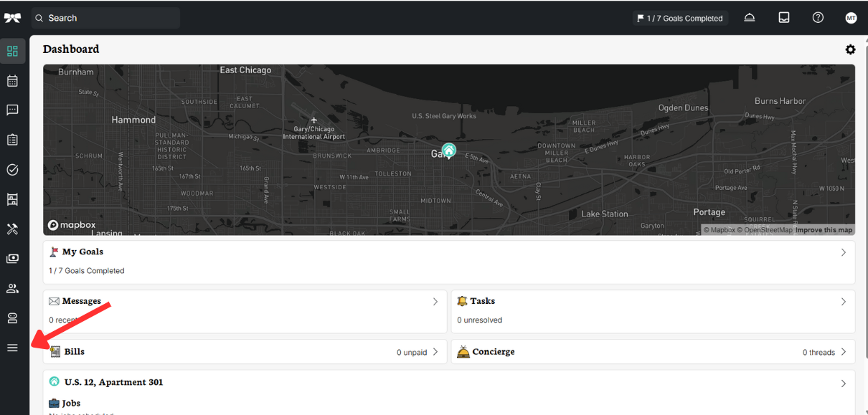Click the Ogden Dunes label on map
This screenshot has height=415, width=868.
683,108
